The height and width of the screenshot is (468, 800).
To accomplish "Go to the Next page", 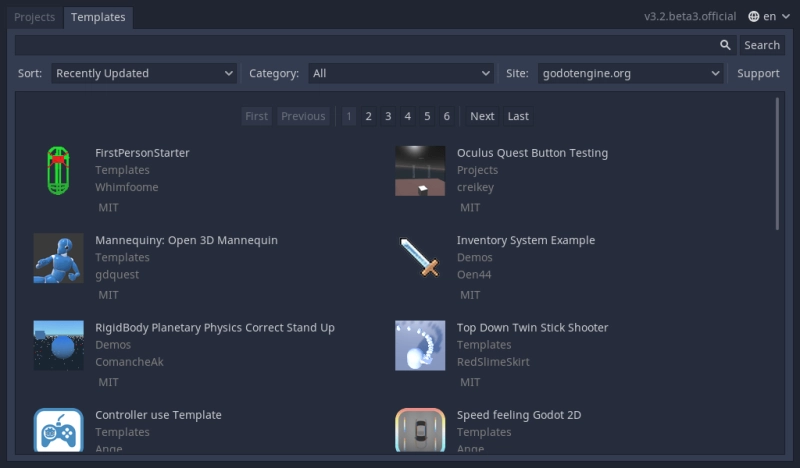I will pos(482,116).
